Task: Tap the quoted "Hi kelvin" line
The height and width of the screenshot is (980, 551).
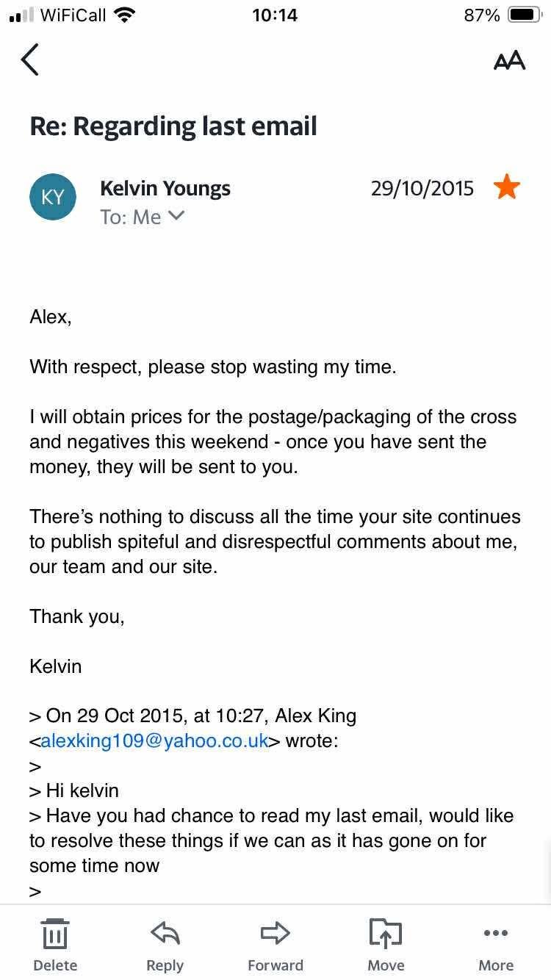Action: pos(82,790)
